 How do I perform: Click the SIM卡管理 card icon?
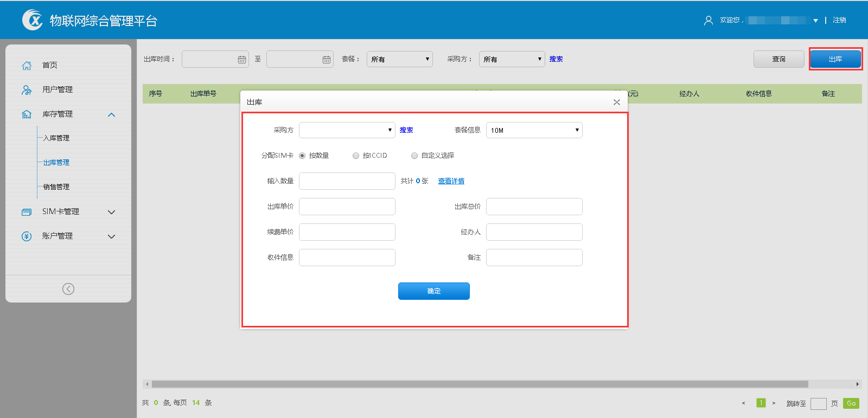point(27,212)
